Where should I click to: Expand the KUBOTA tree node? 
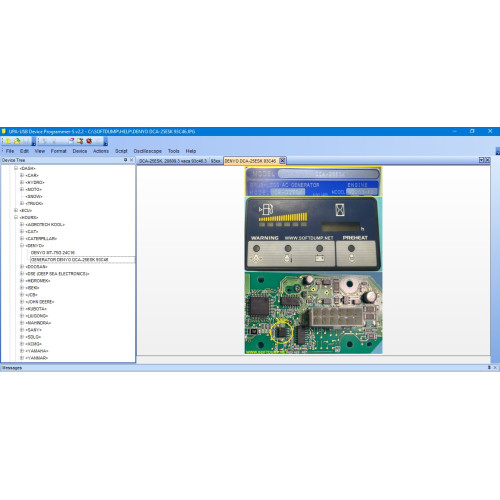[22, 309]
